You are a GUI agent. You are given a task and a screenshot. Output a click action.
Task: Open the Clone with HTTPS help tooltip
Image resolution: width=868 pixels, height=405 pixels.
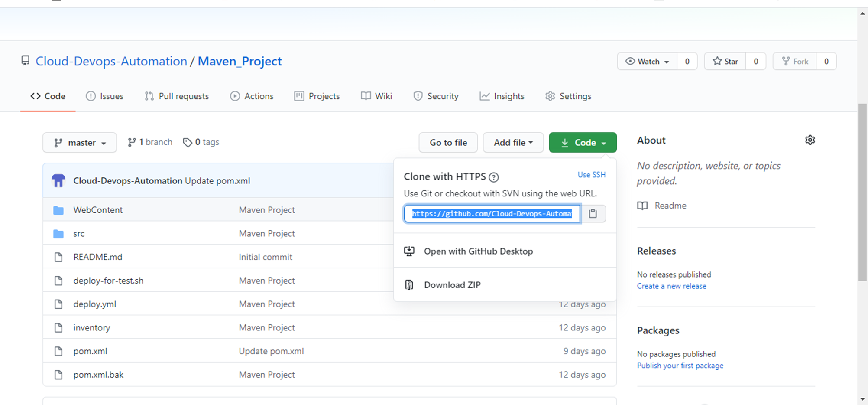click(494, 177)
